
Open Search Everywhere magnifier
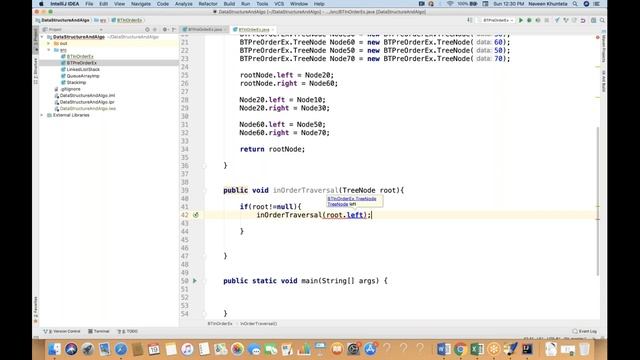click(x=602, y=20)
